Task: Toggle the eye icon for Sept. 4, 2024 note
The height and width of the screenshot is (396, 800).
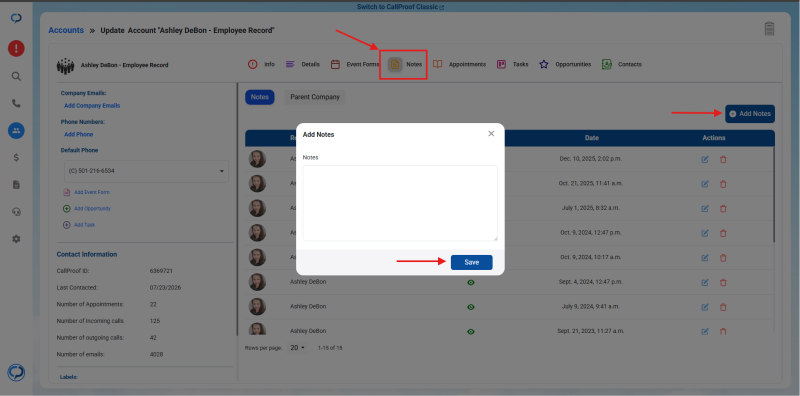Action: [x=471, y=282]
